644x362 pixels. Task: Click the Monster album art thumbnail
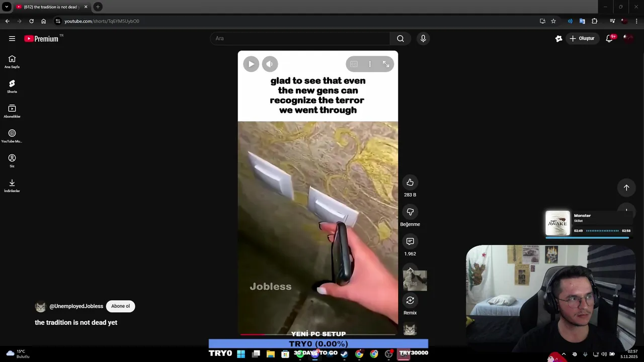point(557,223)
